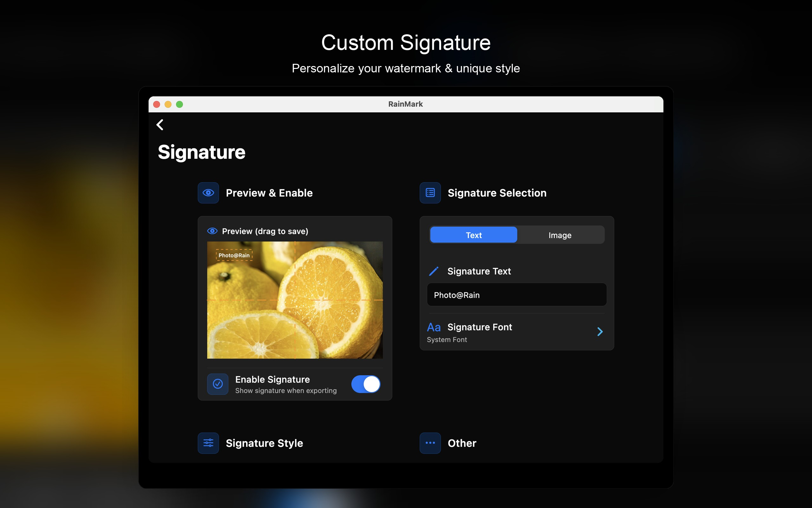Maximize the RainMark window with green button

coord(180,104)
